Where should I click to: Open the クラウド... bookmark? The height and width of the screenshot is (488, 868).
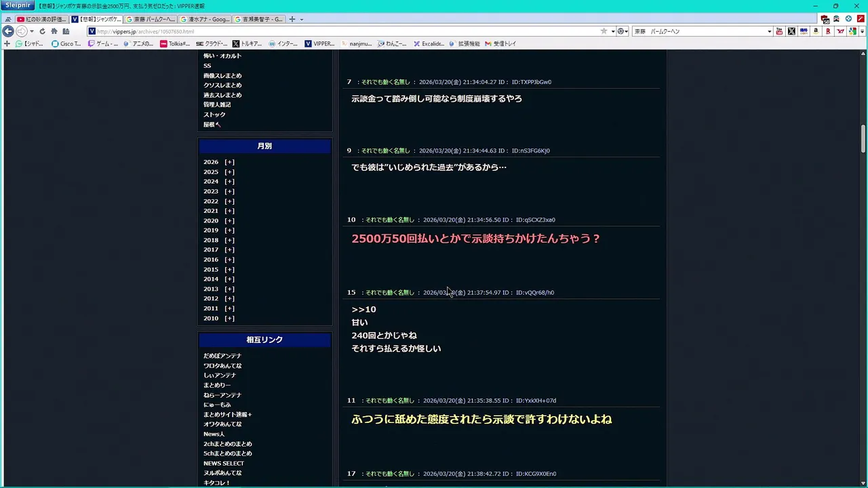212,43
